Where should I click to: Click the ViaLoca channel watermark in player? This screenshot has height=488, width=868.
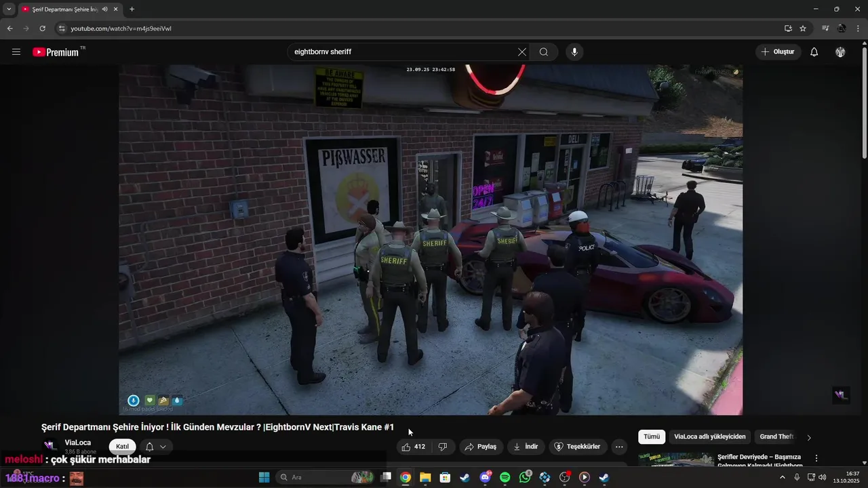pyautogui.click(x=842, y=395)
